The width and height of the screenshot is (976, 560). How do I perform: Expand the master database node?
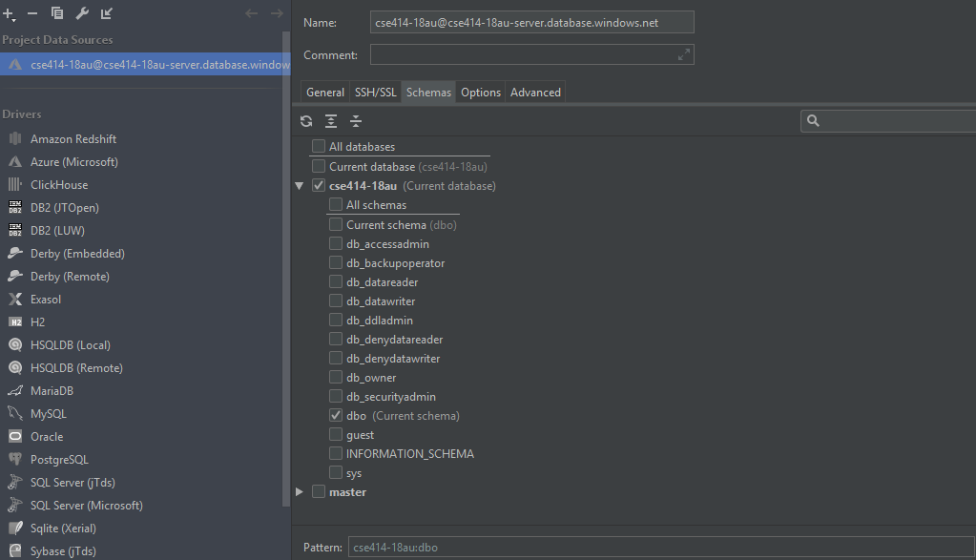click(x=299, y=491)
